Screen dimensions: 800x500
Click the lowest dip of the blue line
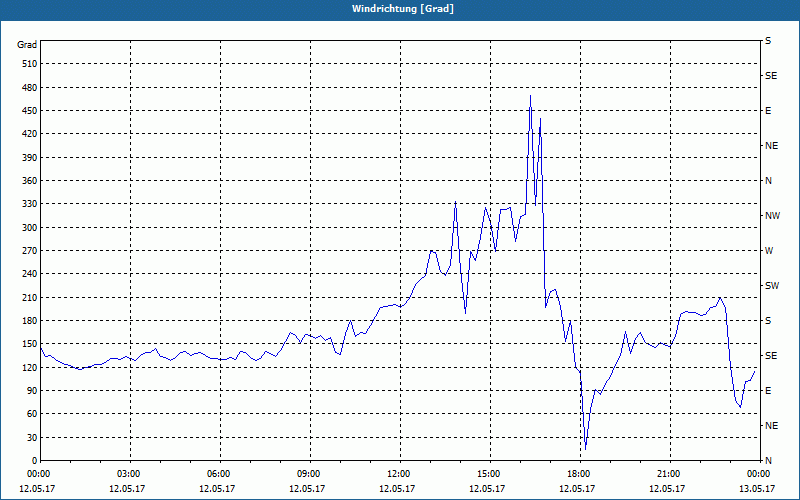585,449
